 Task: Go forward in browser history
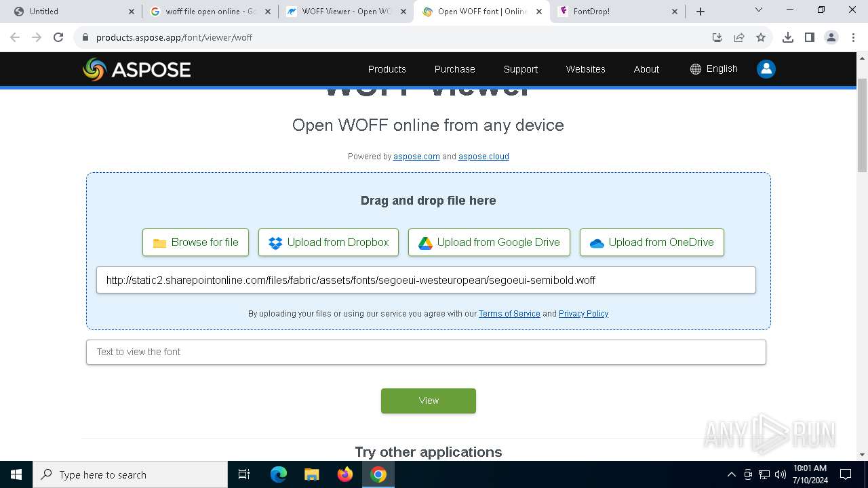point(37,37)
